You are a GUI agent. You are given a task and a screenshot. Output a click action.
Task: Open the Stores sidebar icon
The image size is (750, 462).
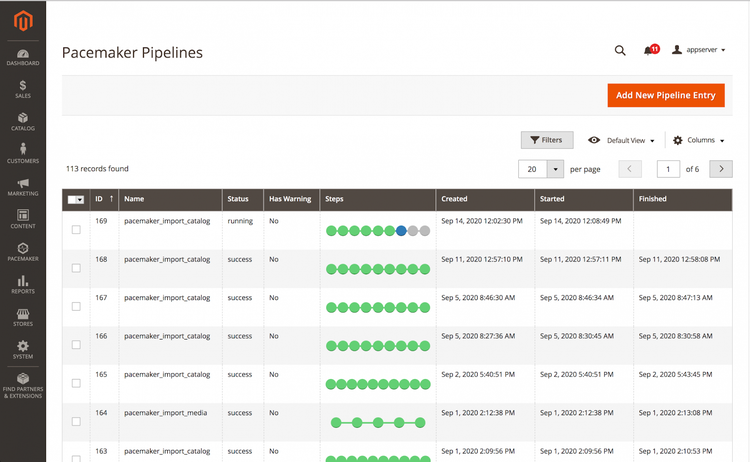[x=22, y=317]
